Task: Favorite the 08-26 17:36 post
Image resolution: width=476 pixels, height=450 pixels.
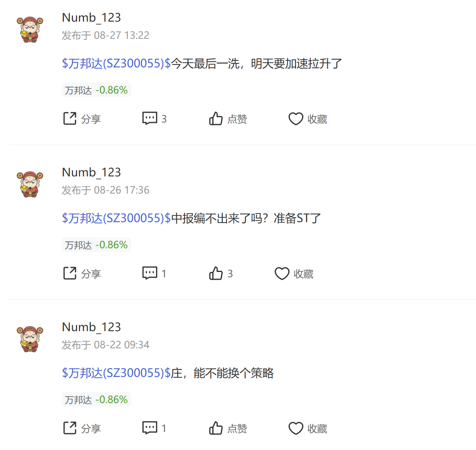Action: [x=294, y=274]
